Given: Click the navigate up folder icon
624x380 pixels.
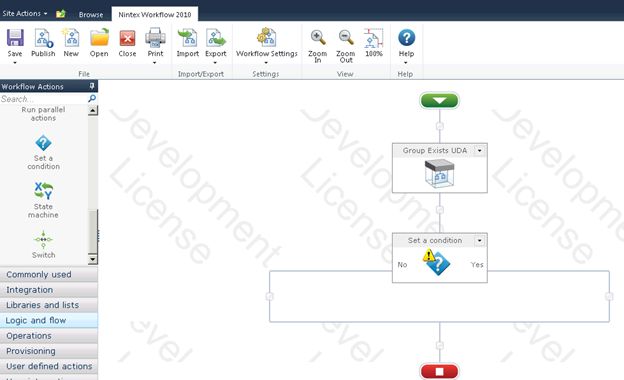Looking at the screenshot, I should 60,14.
